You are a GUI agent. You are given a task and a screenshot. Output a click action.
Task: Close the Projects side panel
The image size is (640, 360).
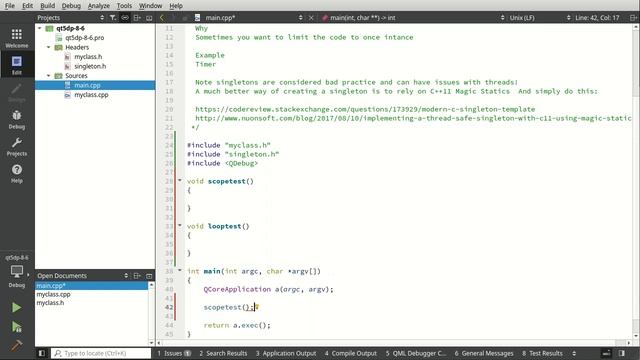pyautogui.click(x=149, y=18)
